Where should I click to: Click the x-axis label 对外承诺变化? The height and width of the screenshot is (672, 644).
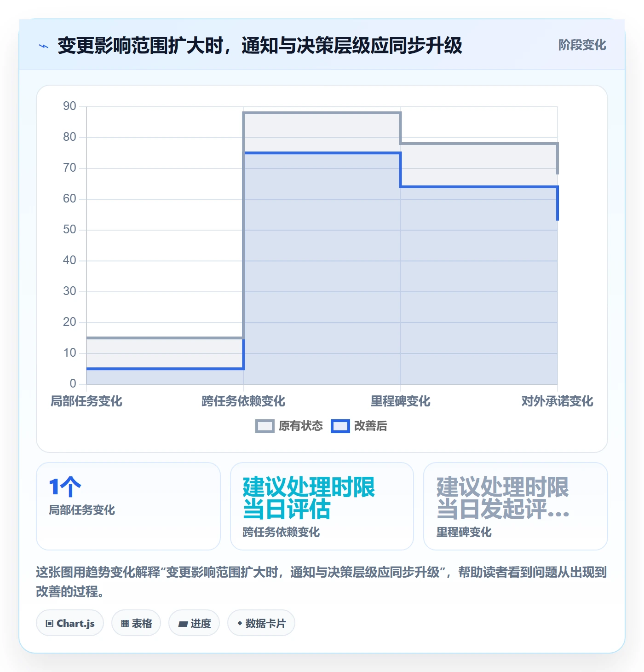pyautogui.click(x=557, y=401)
